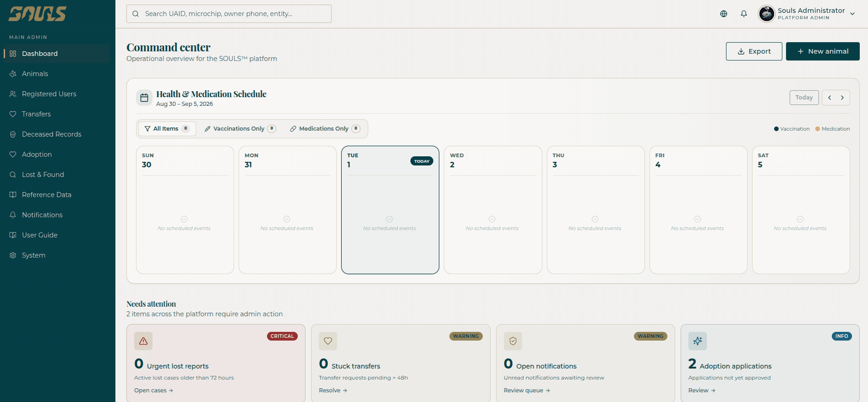Click Lost & Found magnifier icon
Viewport: 868px width, 402px height.
(13, 175)
